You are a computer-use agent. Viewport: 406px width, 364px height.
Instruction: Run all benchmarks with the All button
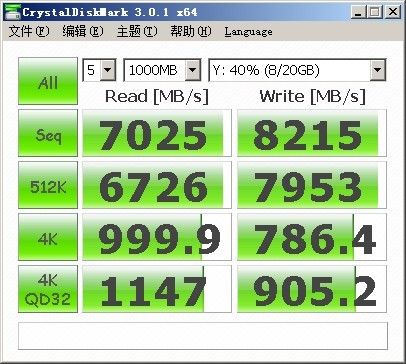[48, 81]
